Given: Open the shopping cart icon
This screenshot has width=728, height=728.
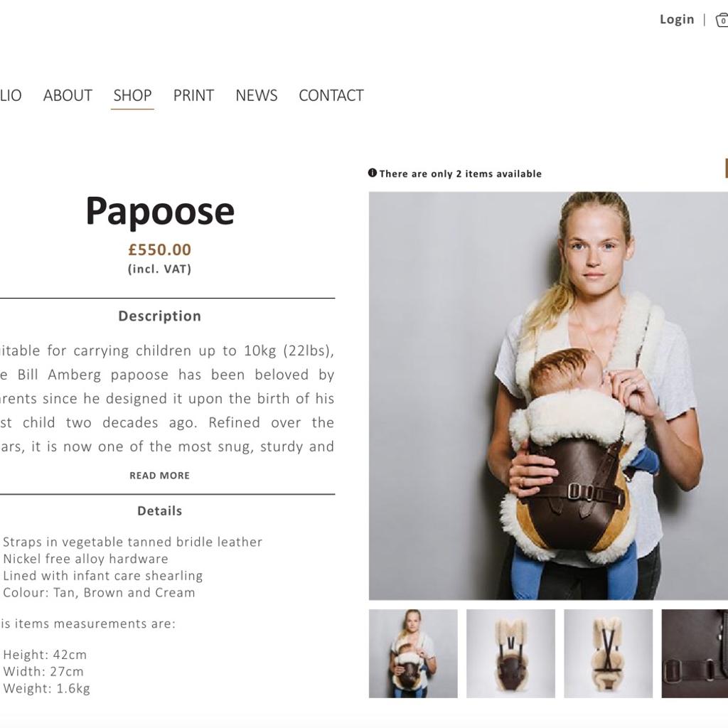Looking at the screenshot, I should 722,20.
